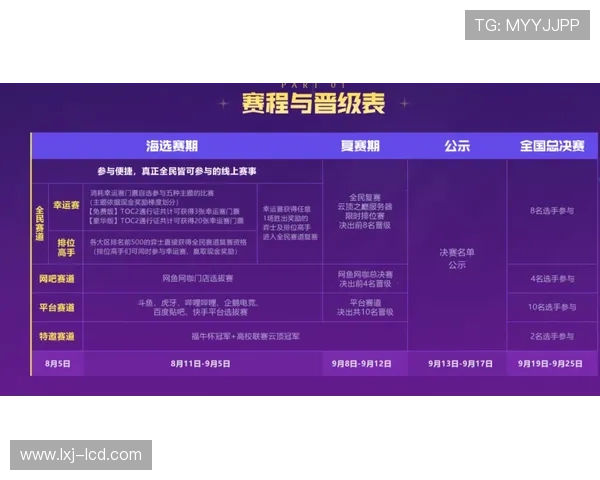The height and width of the screenshot is (480, 600).
Task: Select the 9月8日-9月12日 date cell
Action: pyautogui.click(x=361, y=364)
